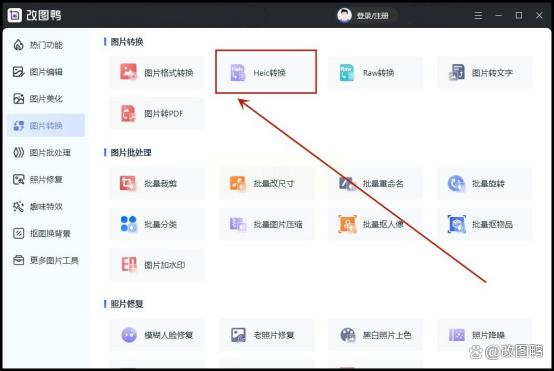Select 抠图换背景 in sidebar
This screenshot has width=554, height=371.
pos(46,233)
